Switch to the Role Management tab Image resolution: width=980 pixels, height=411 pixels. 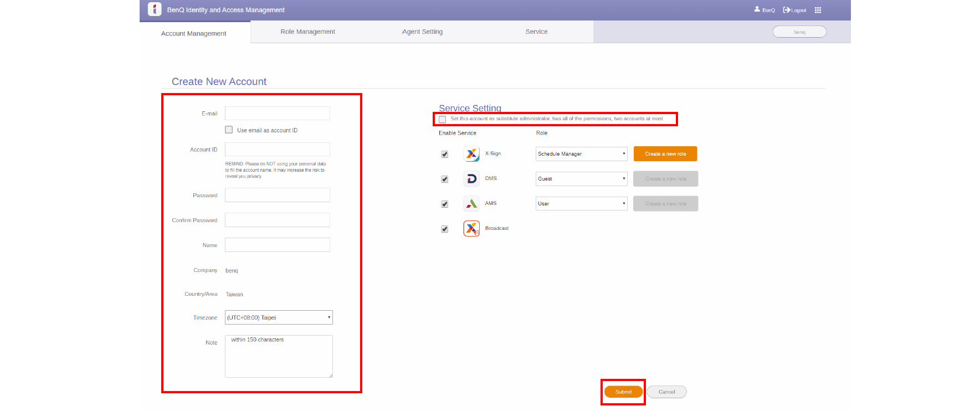(x=307, y=32)
